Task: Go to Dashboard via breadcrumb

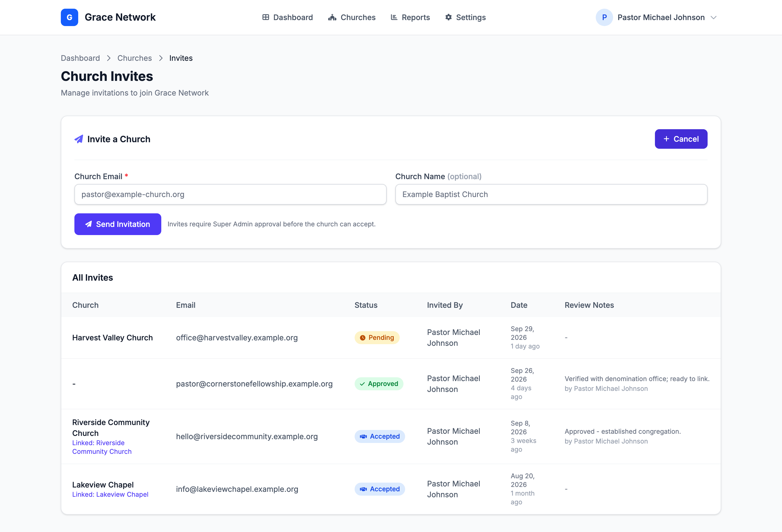Action: click(x=80, y=58)
